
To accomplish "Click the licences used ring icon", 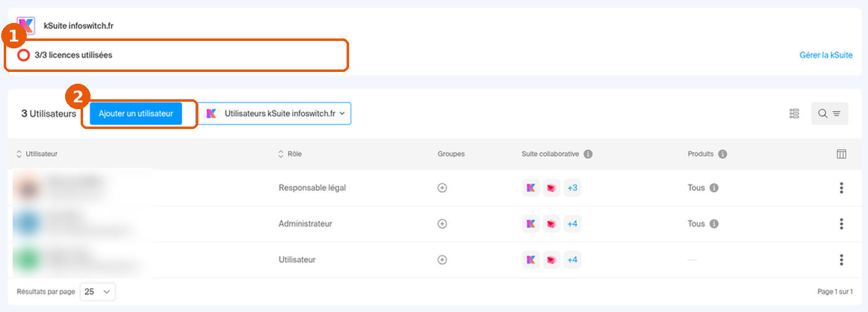I will pos(24,55).
